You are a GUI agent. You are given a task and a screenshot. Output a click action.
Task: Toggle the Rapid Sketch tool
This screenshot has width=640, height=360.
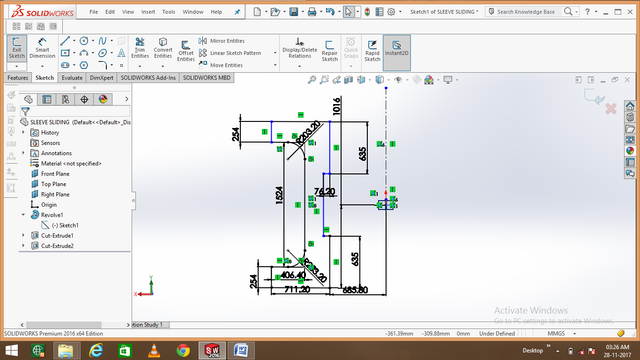click(x=372, y=51)
